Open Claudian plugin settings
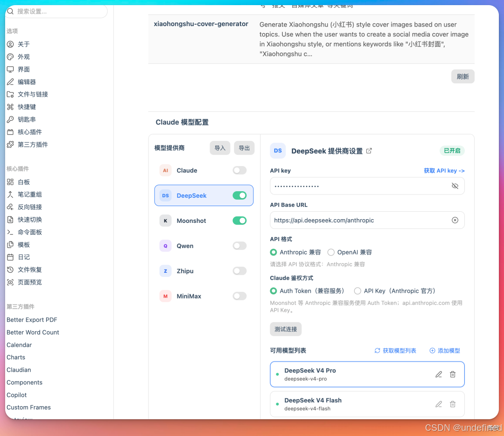The height and width of the screenshot is (436, 504). (19, 370)
